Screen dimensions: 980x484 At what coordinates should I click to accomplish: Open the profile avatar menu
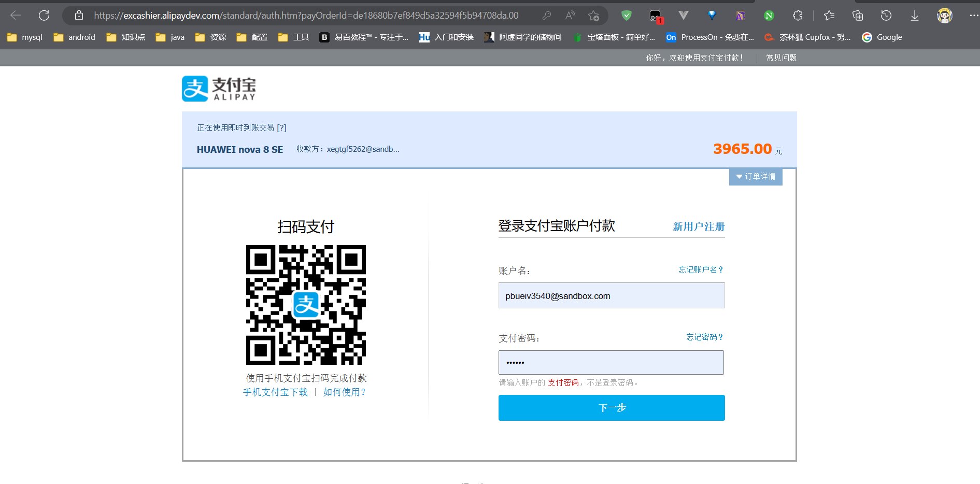945,16
